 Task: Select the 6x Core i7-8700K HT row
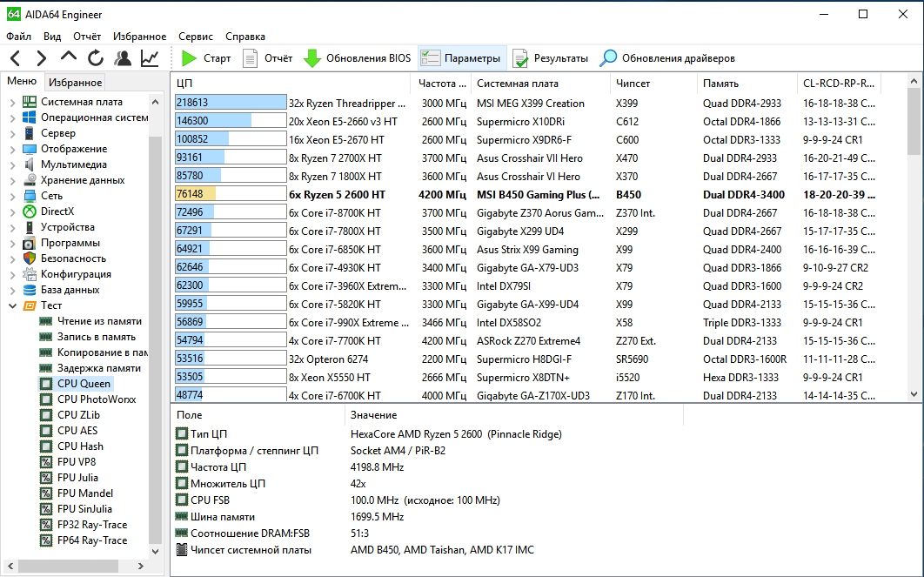tap(525, 212)
